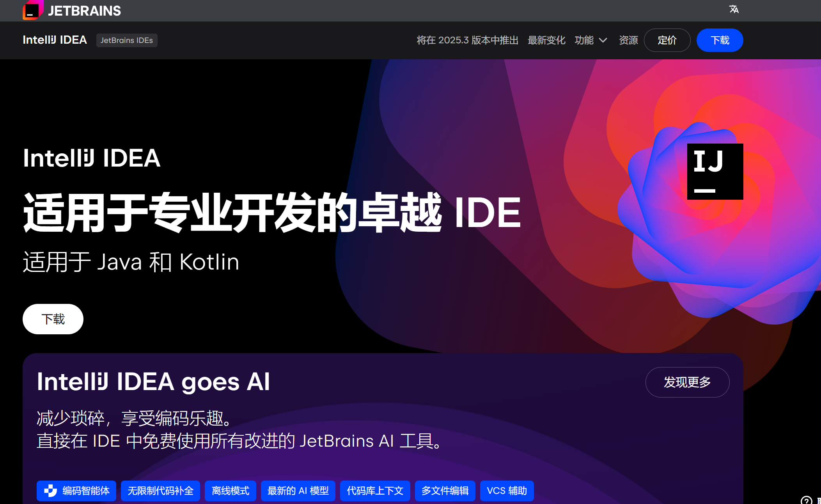Click 将在 2025.3 版本中推出 link
821x504 pixels.
coord(467,40)
